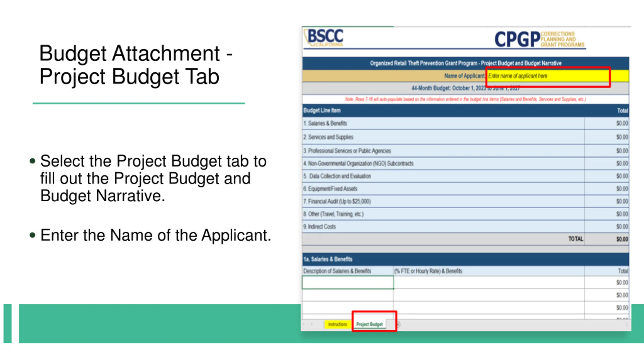Select '(% FTE or Hourly Rate) & Benefits' header
The image size is (644, 362).
(489, 271)
